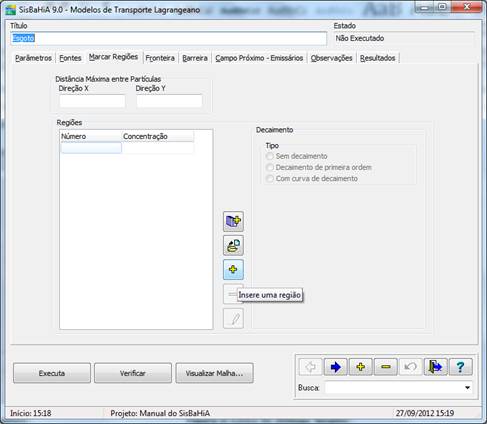487x424 pixels.
Task: Select Com curva de decaimento option
Action: coord(270,179)
